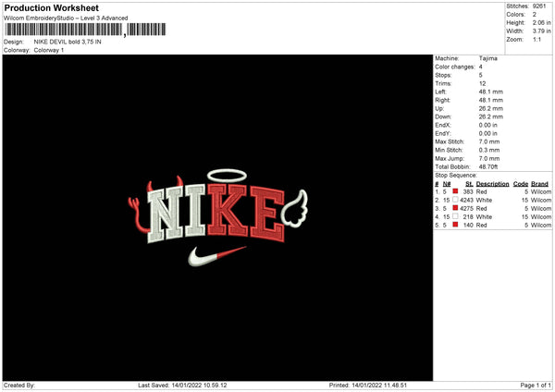The image size is (555, 392).
Task: Click the Trims value "12"
Action: coord(483,83)
